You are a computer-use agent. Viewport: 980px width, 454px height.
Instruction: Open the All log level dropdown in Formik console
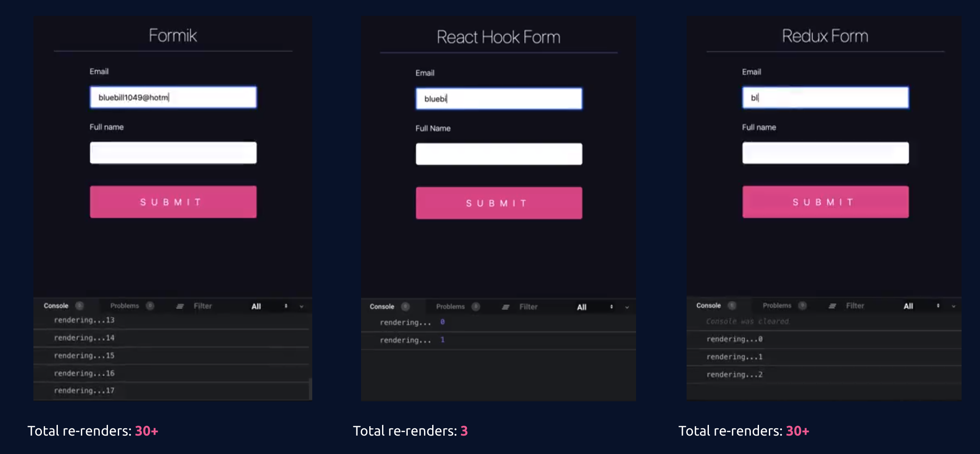[269, 306]
